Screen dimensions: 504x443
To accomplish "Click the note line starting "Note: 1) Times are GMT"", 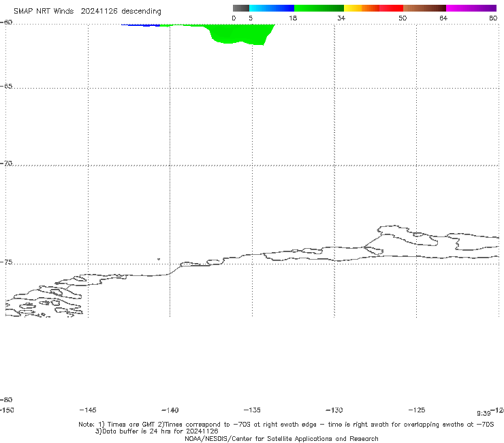I will pos(286,425).
